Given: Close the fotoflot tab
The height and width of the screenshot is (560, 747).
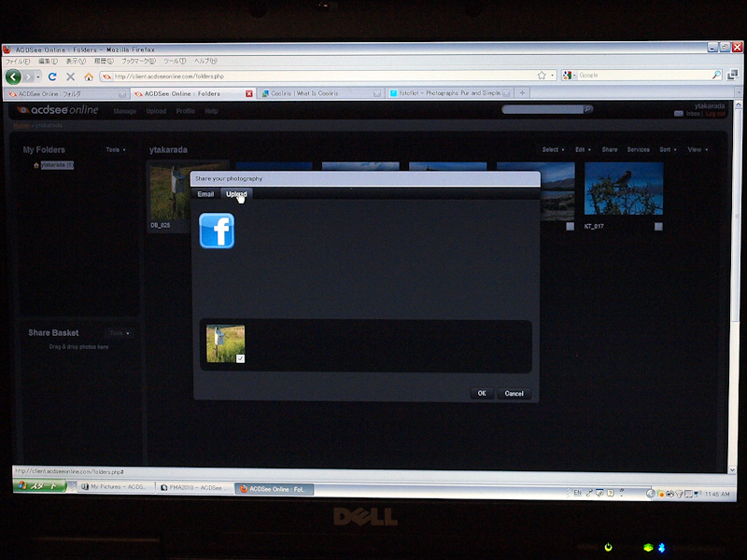Looking at the screenshot, I should [x=506, y=92].
